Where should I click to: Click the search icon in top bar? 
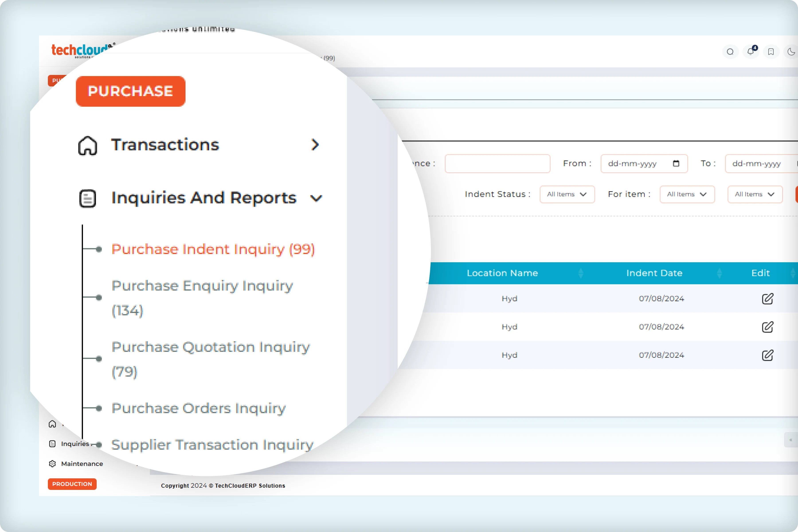[x=730, y=52]
